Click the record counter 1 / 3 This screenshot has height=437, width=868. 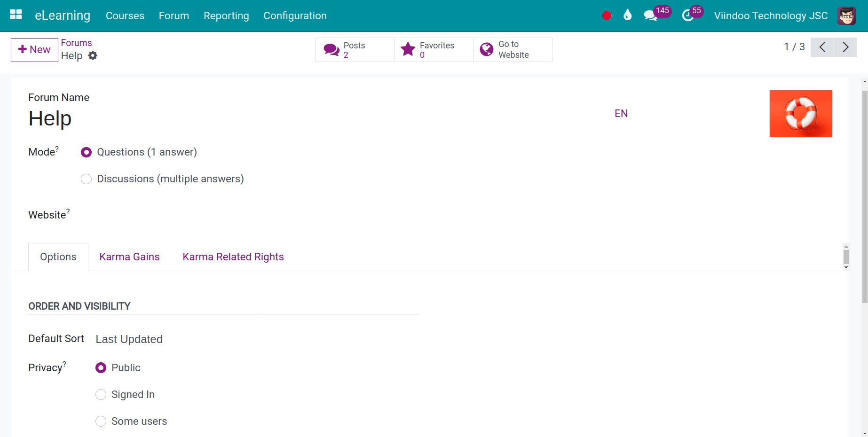(794, 47)
